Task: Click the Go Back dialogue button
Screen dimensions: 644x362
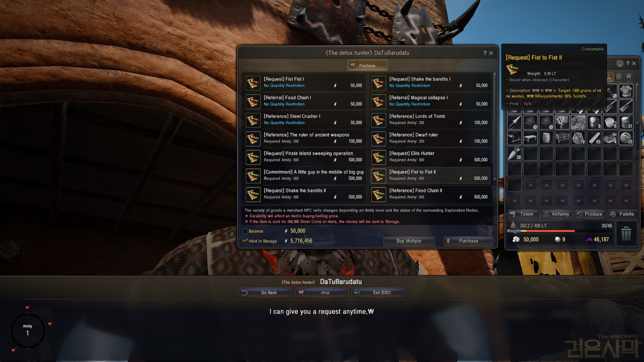Action: coord(265,293)
